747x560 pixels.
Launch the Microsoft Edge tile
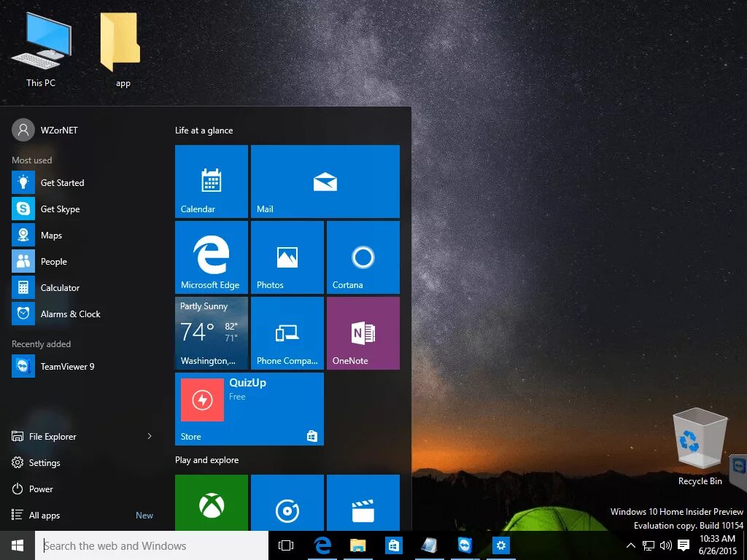point(212,257)
